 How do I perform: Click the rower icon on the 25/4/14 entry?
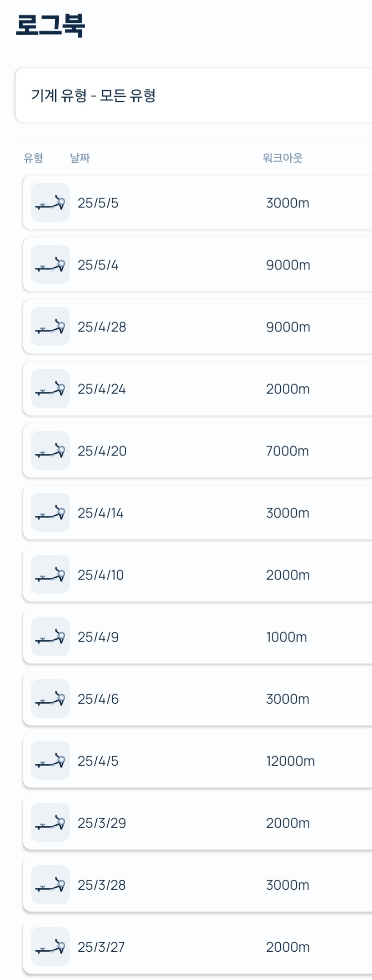point(50,513)
